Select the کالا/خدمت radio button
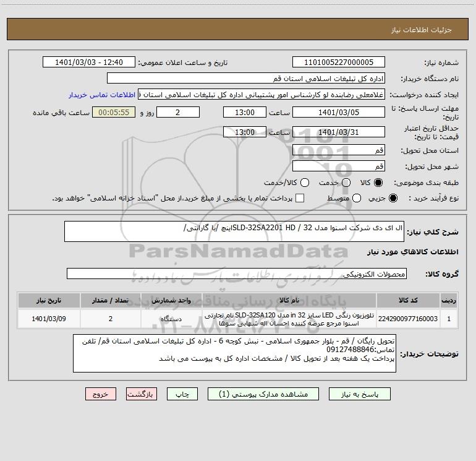476x461 pixels. click(305, 183)
